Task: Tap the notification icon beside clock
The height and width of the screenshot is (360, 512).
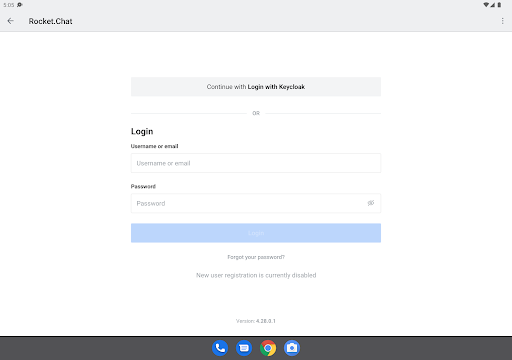Action: click(x=20, y=5)
